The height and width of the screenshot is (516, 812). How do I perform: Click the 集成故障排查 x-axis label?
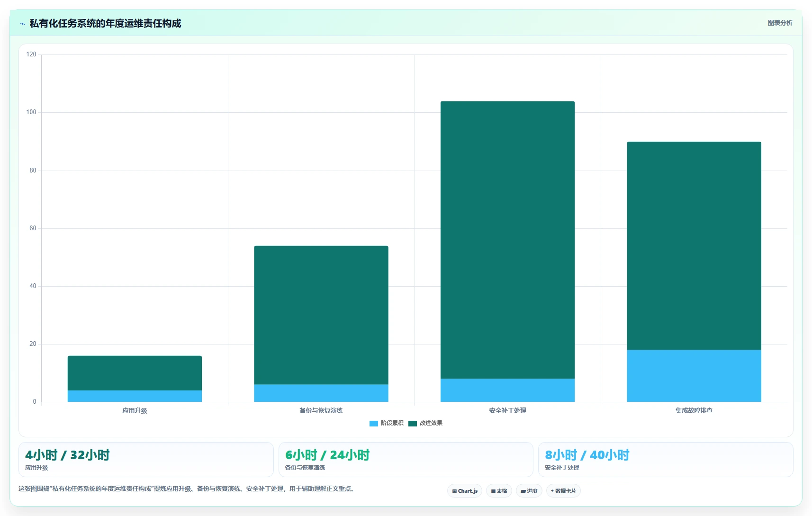pos(694,410)
